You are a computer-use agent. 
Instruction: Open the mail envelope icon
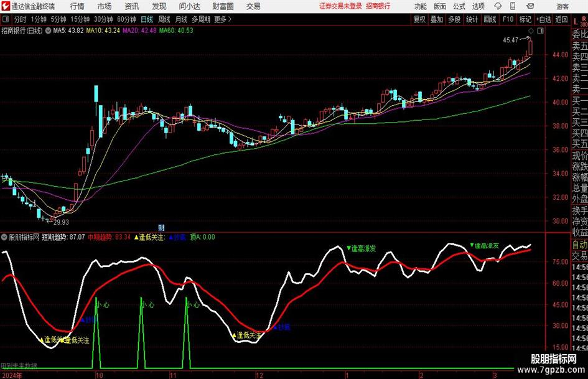click(530, 6)
